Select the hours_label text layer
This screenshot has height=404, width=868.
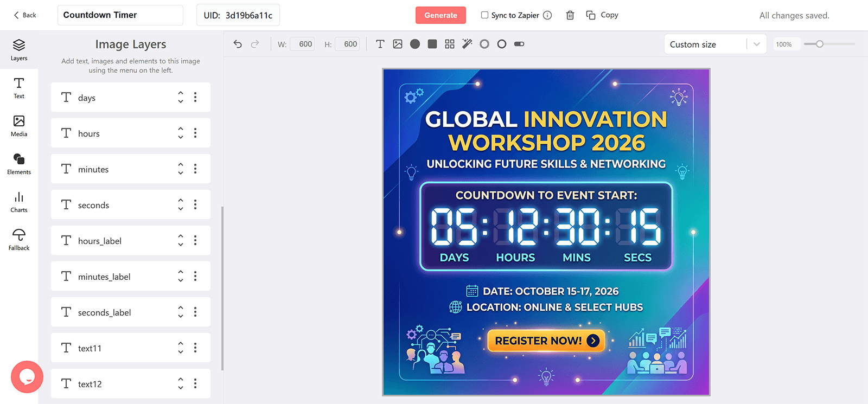coord(131,240)
